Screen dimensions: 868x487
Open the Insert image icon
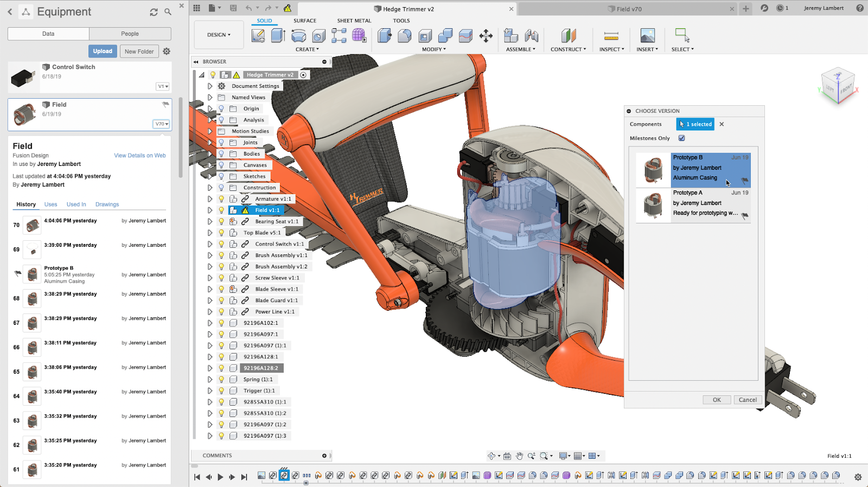(x=647, y=36)
